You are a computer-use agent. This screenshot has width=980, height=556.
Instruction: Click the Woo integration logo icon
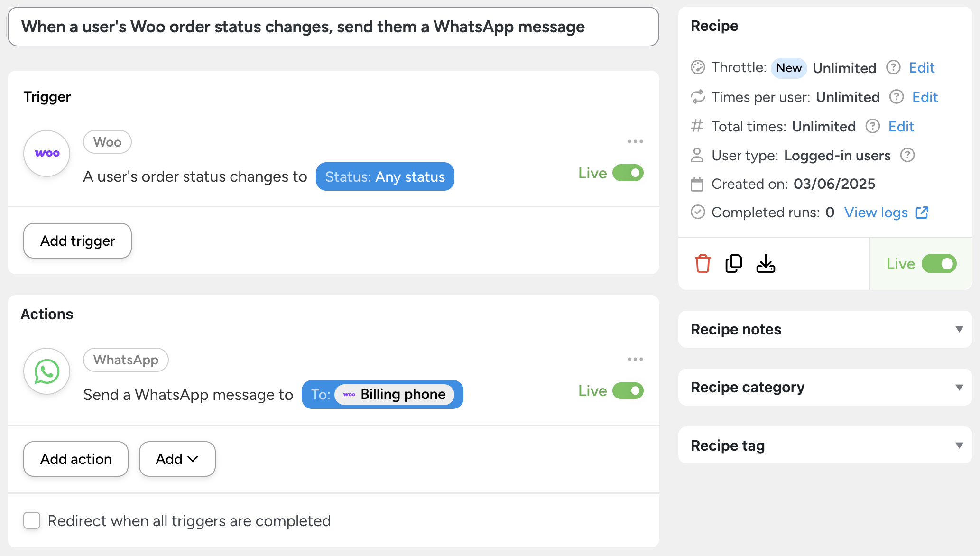click(47, 153)
